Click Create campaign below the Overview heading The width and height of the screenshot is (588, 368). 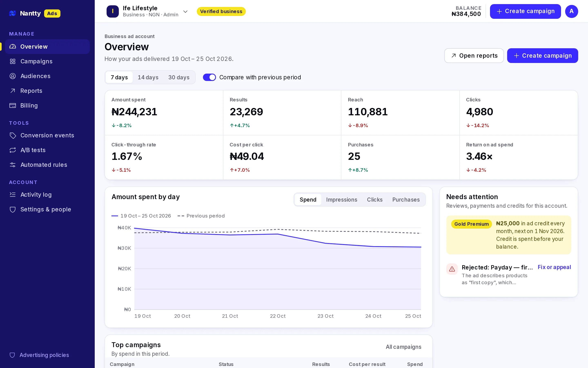coord(542,55)
